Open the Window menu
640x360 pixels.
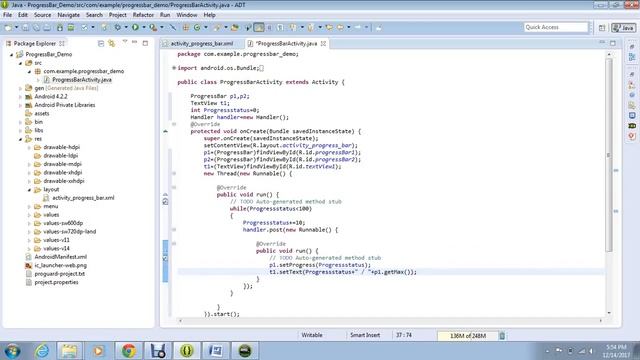click(187, 15)
